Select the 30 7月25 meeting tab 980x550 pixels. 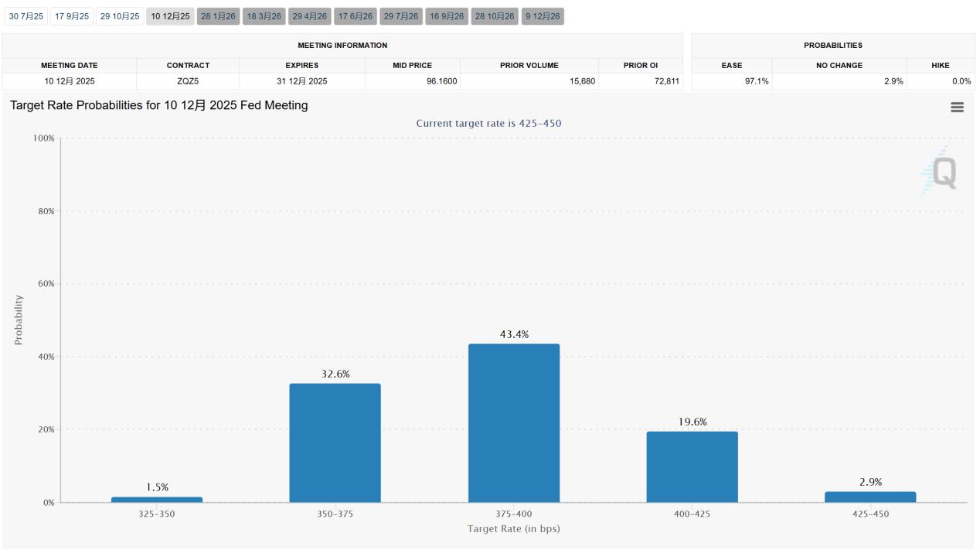pos(26,16)
